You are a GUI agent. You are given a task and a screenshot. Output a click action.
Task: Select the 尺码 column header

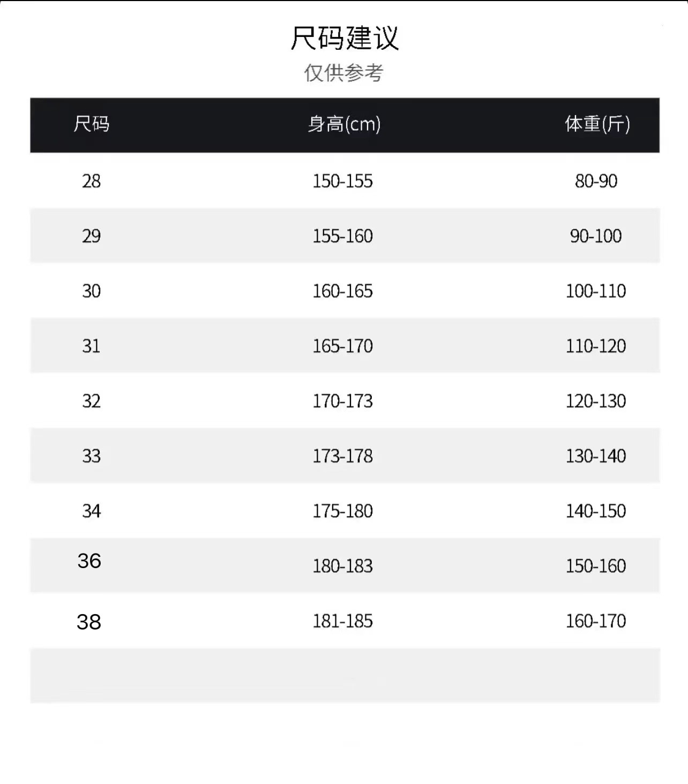point(91,124)
